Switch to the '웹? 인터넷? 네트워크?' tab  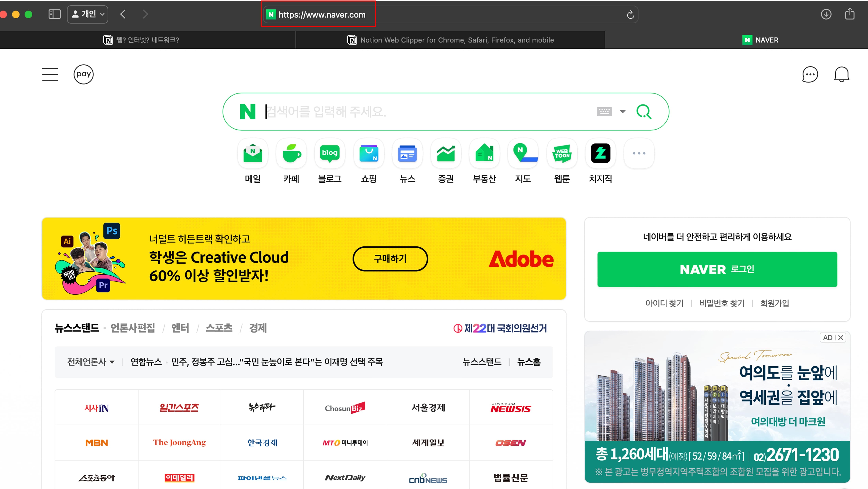click(148, 40)
